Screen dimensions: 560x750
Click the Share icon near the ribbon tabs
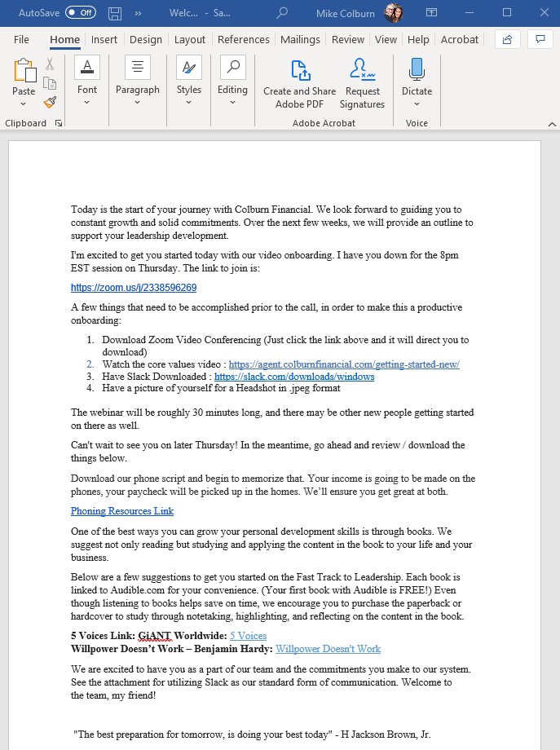507,39
